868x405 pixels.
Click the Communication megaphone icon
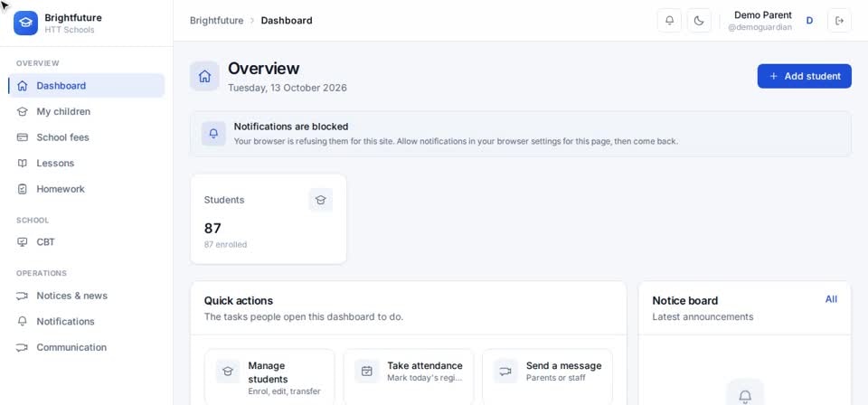coord(22,347)
